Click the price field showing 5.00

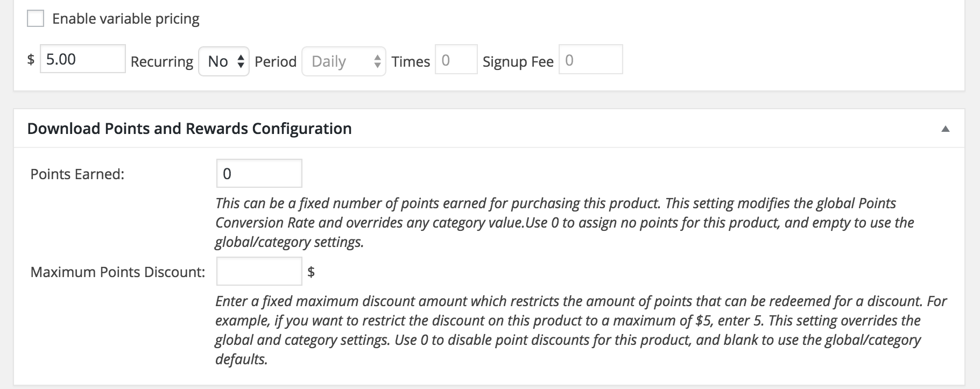click(82, 59)
